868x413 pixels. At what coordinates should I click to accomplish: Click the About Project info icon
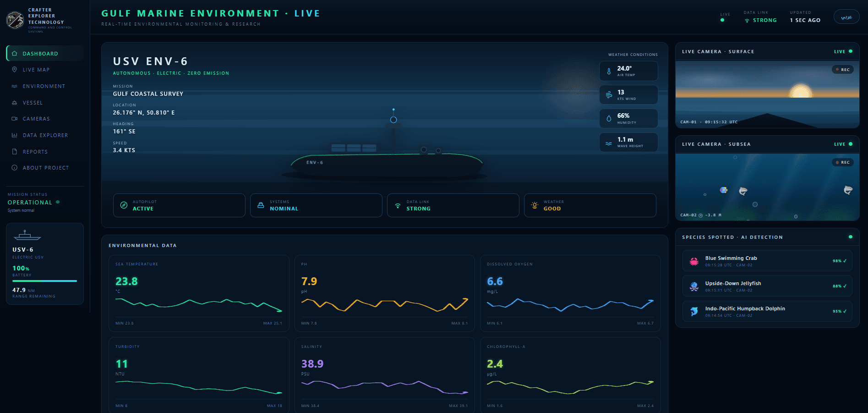(15, 168)
